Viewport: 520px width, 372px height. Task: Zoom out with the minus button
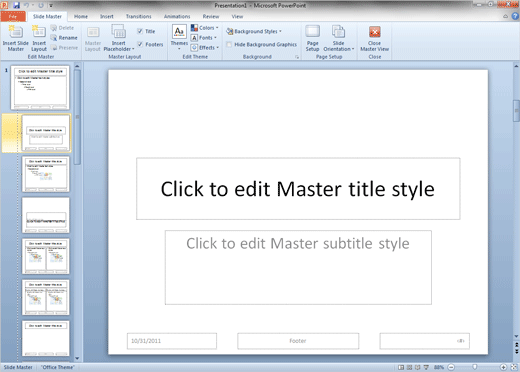pos(451,367)
